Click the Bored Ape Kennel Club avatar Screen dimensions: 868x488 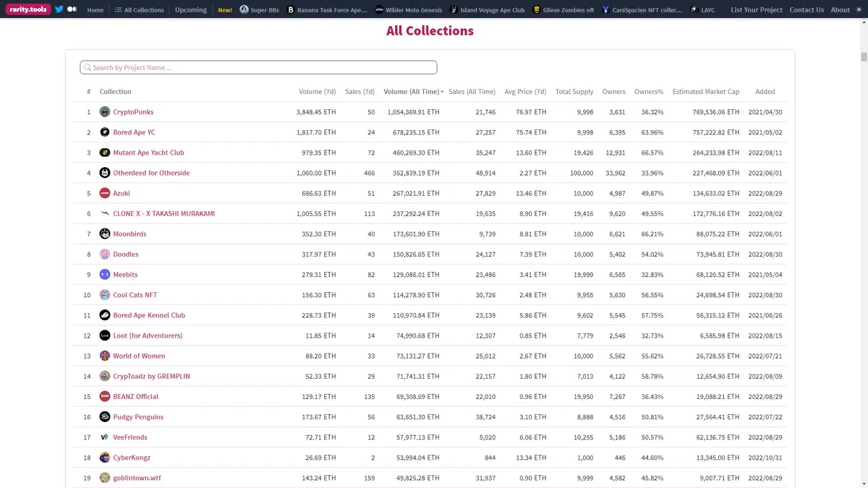coord(105,315)
